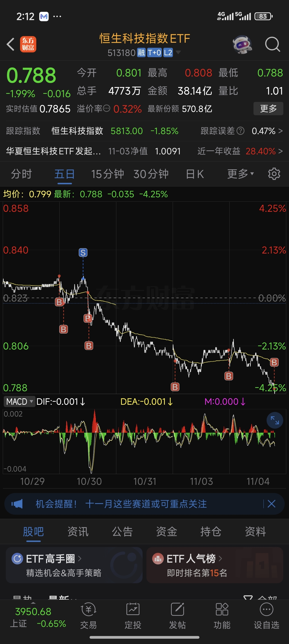Screen dimensions: 289x644
Task: Tap the L2 level badge
Action: [168, 53]
